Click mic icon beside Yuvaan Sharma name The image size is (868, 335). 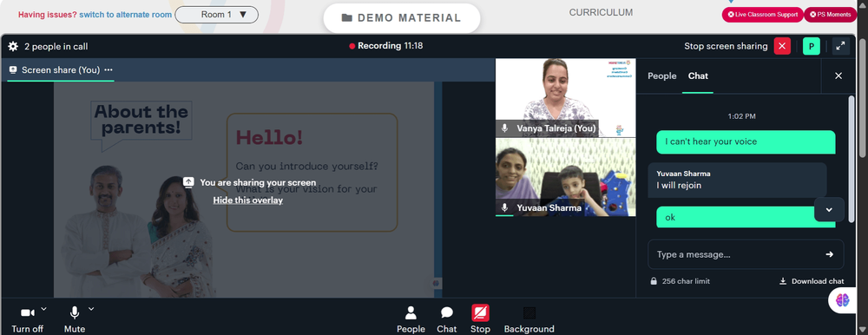click(x=504, y=207)
